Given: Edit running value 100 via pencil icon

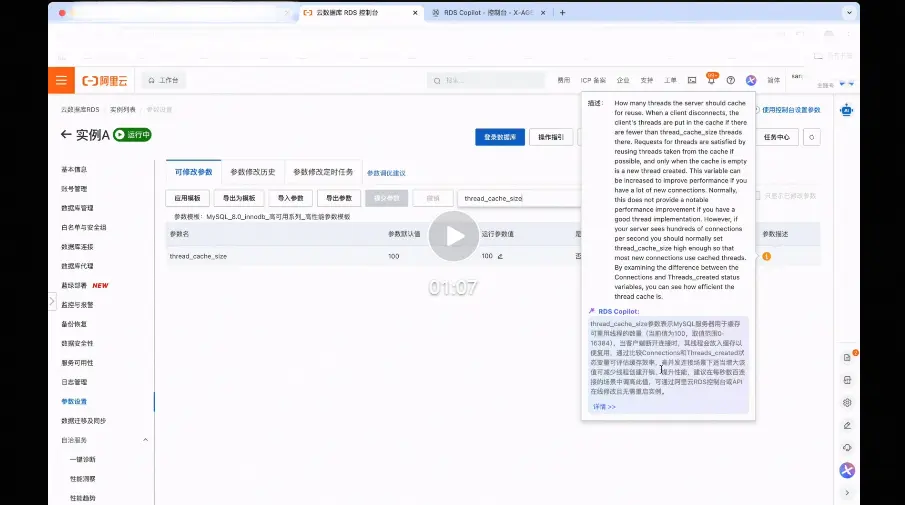Looking at the screenshot, I should (x=500, y=256).
